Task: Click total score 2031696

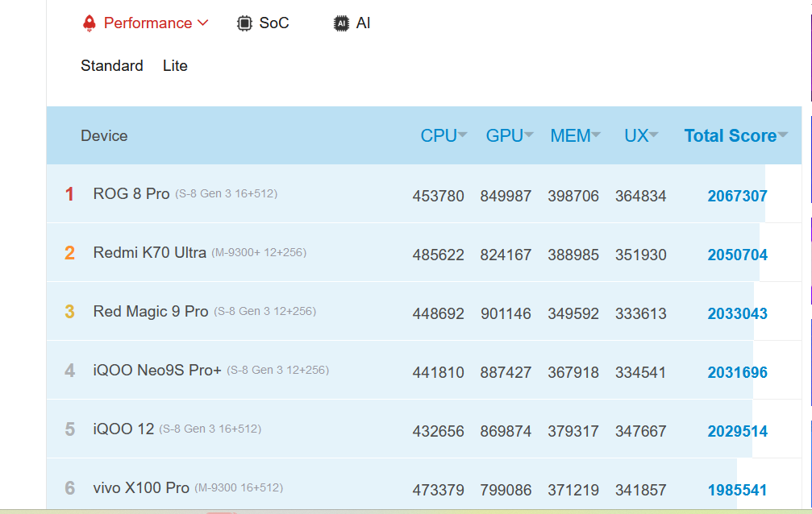Action: pos(738,372)
